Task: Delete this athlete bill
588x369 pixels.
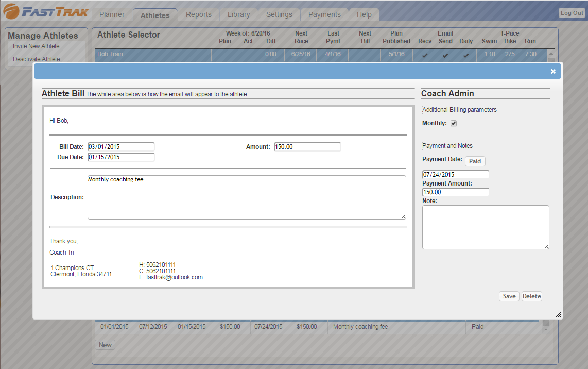Action: point(532,296)
